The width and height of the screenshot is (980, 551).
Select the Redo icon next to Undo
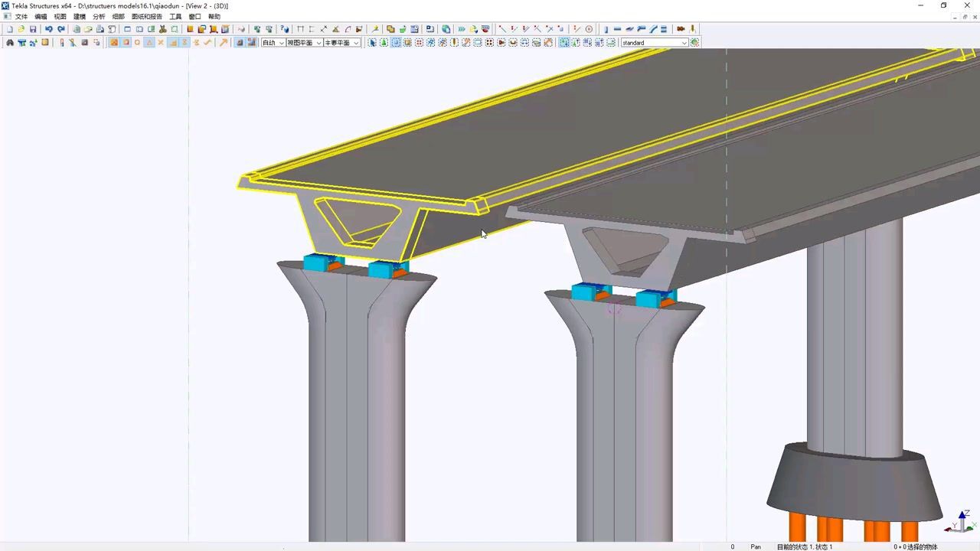tap(60, 29)
